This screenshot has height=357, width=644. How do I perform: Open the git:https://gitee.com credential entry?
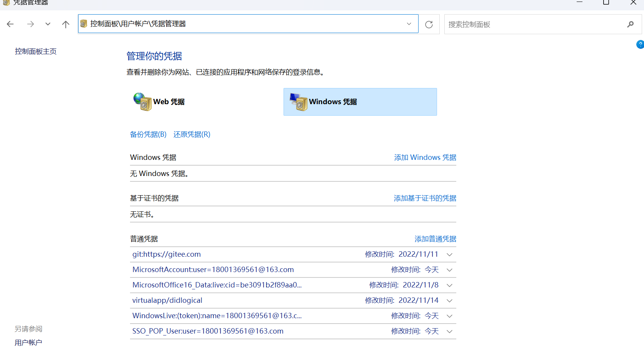[167, 254]
